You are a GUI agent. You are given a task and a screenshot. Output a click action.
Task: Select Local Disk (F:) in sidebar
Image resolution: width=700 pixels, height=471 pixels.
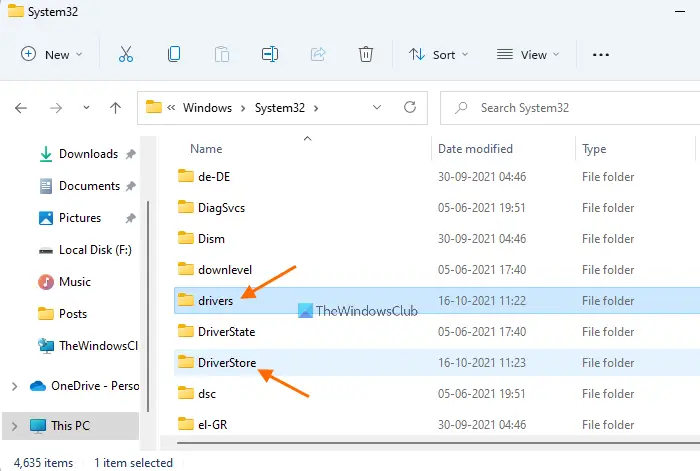[x=95, y=250]
